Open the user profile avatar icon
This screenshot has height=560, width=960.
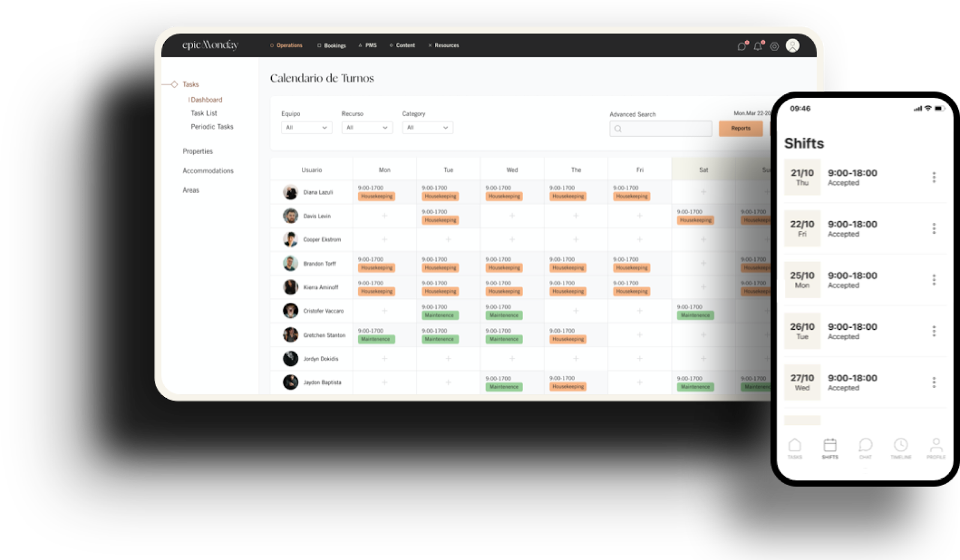pos(793,46)
